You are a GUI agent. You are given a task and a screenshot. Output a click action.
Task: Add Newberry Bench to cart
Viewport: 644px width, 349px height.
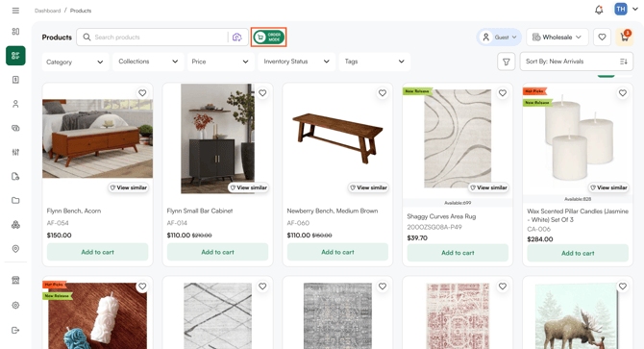[337, 252]
